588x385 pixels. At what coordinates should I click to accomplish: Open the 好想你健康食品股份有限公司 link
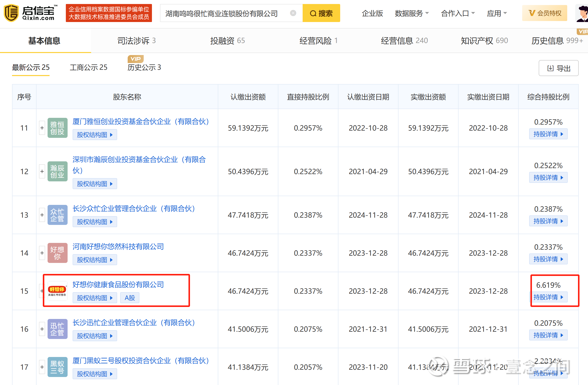(118, 284)
